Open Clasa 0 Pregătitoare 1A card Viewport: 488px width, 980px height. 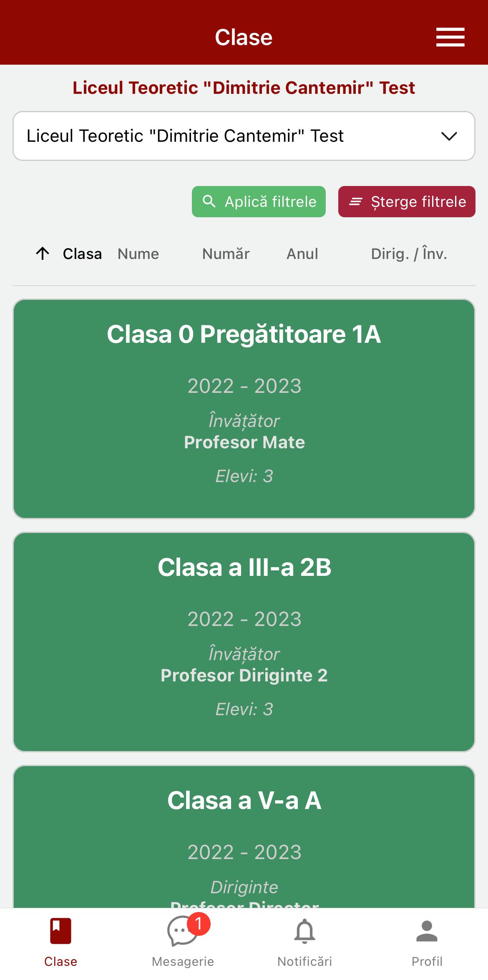coord(244,409)
